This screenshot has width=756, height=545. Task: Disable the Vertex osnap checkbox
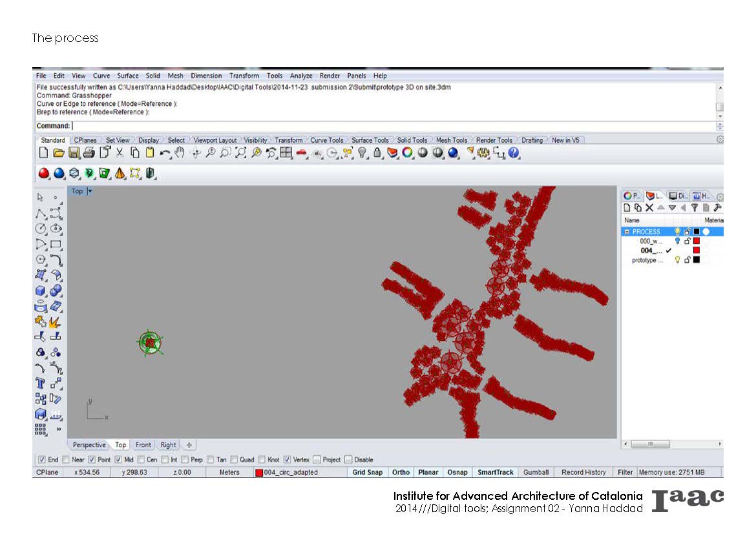(x=287, y=460)
